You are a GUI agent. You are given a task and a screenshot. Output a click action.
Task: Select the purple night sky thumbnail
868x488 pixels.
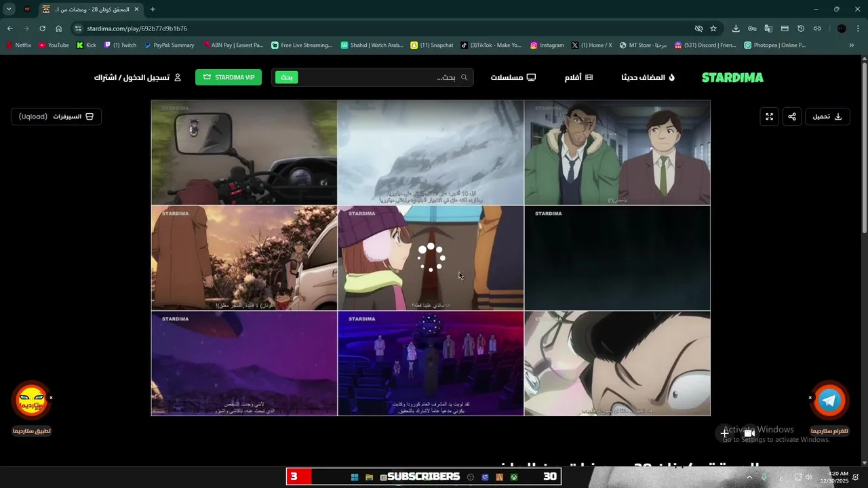click(x=244, y=363)
